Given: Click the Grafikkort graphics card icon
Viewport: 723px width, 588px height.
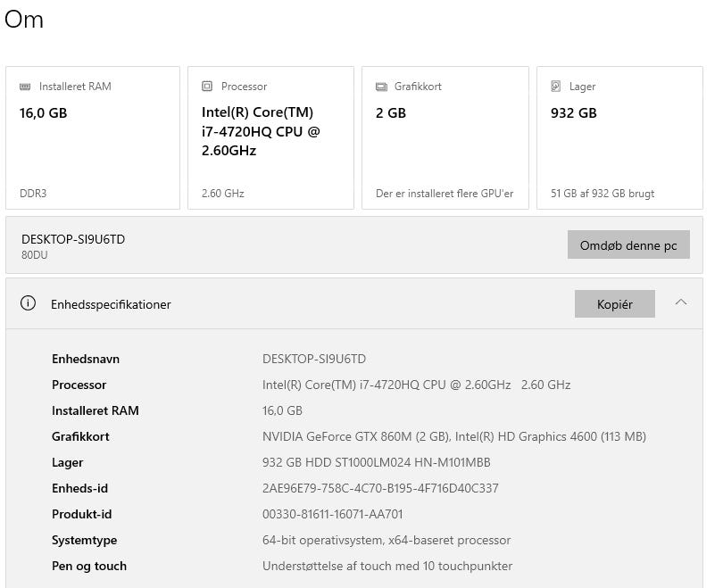Looking at the screenshot, I should 381,87.
